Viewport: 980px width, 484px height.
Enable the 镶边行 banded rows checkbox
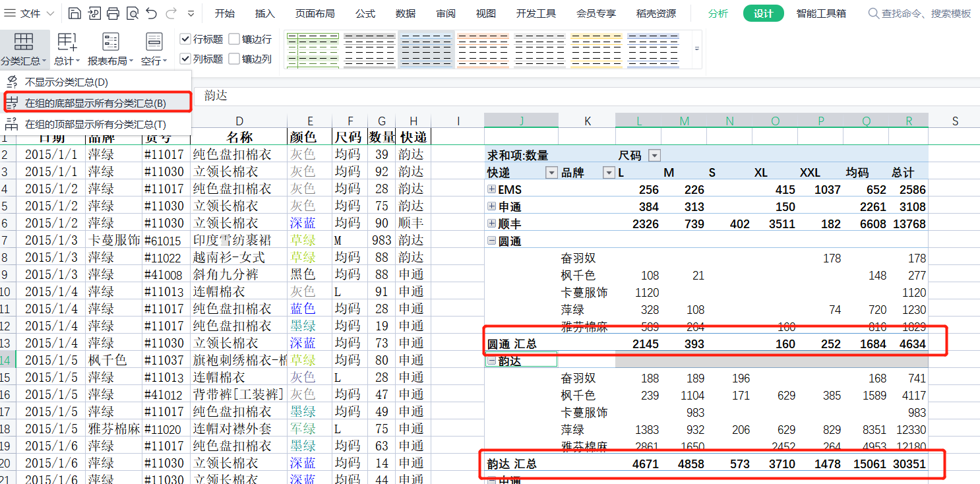coord(234,40)
